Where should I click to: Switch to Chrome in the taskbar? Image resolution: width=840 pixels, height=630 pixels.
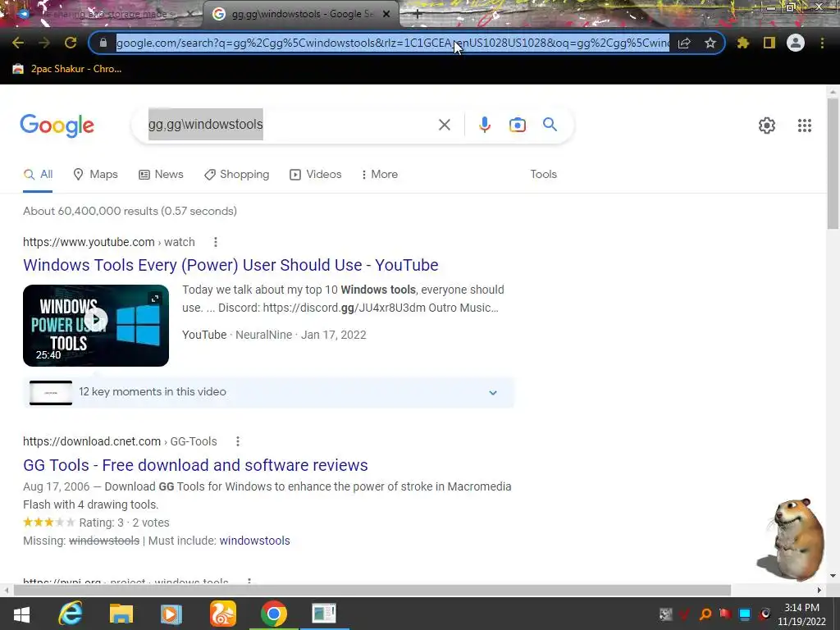[274, 614]
